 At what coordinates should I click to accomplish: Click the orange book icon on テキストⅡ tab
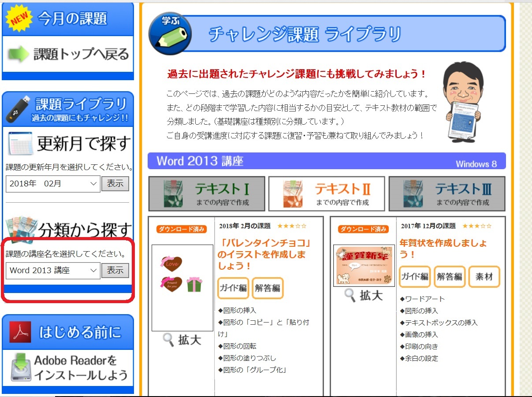293,194
